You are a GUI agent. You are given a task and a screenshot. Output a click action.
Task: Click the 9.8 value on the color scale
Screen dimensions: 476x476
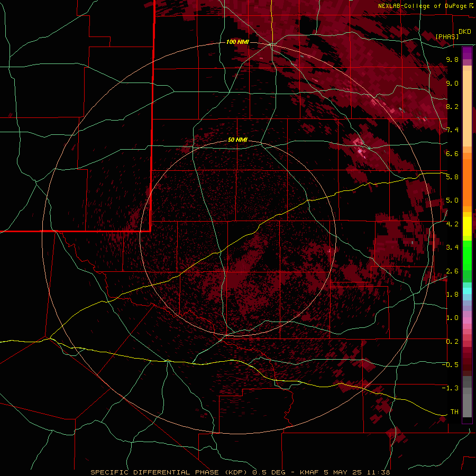(452, 59)
